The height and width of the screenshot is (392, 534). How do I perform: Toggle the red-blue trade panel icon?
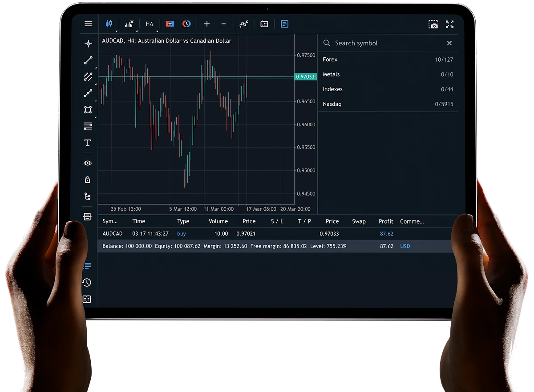pos(170,24)
